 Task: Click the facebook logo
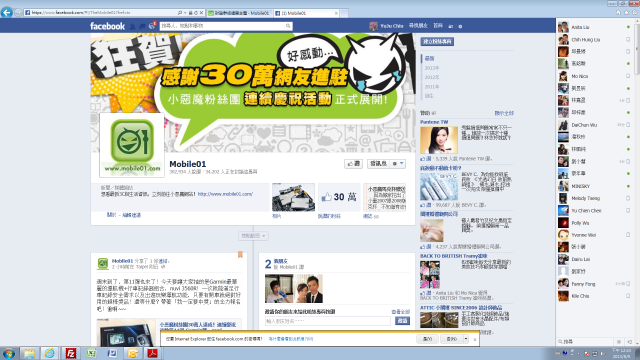coord(107,26)
